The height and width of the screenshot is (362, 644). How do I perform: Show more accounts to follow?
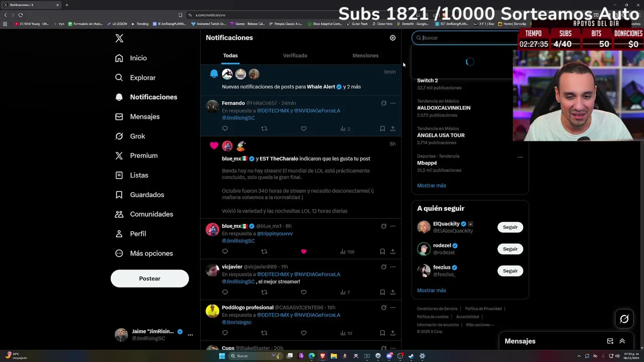[x=432, y=291]
